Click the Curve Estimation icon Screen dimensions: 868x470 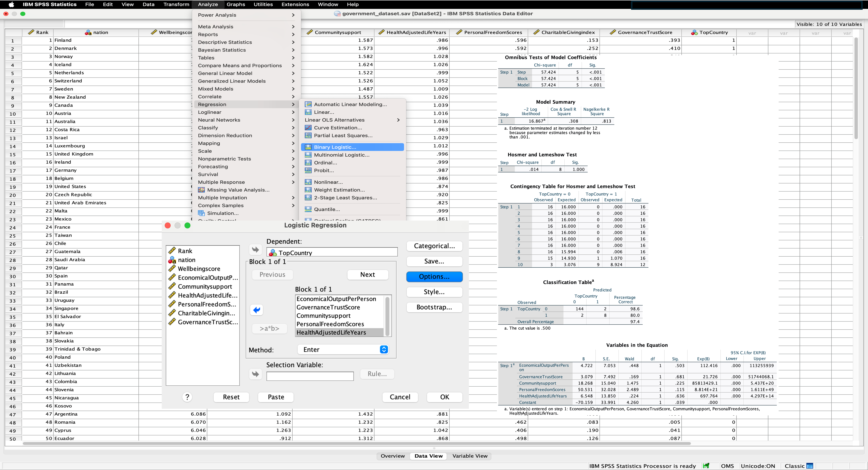point(308,128)
